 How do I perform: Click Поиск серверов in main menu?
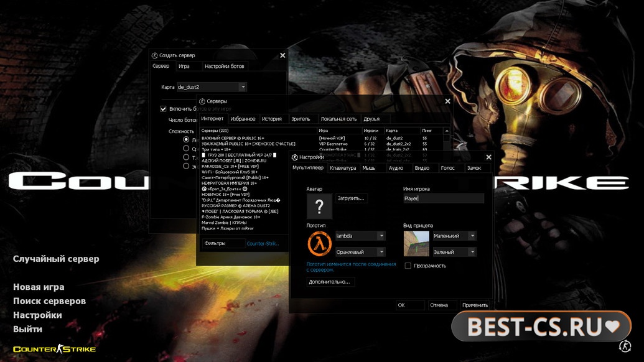pos(49,301)
